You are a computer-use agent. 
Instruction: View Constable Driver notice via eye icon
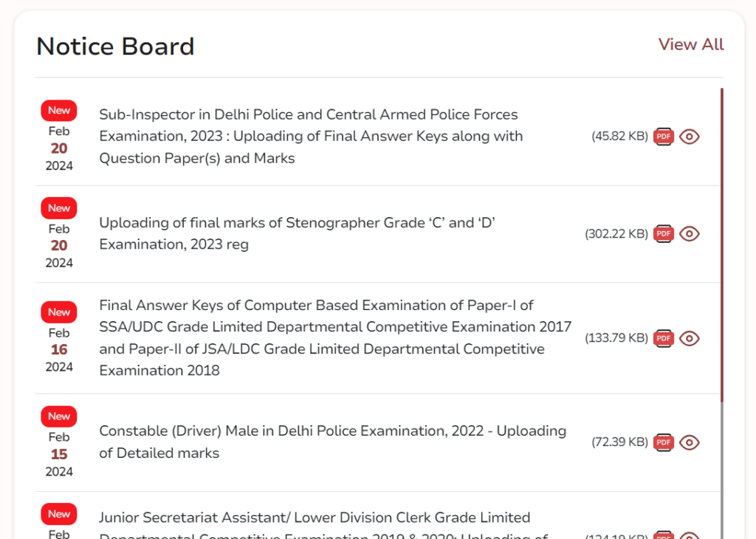click(689, 442)
